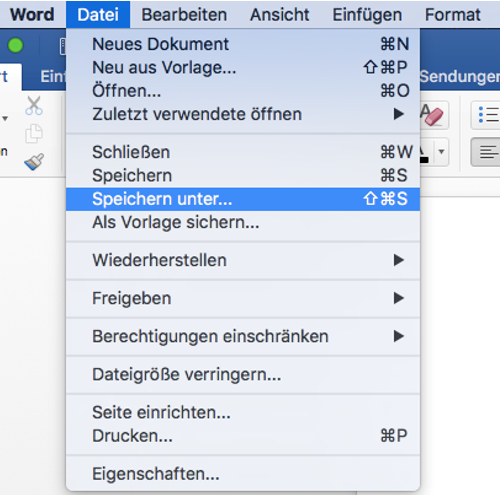Choose Öffnen... from the menu
Image resolution: width=501 pixels, height=495 pixels.
coord(243,91)
